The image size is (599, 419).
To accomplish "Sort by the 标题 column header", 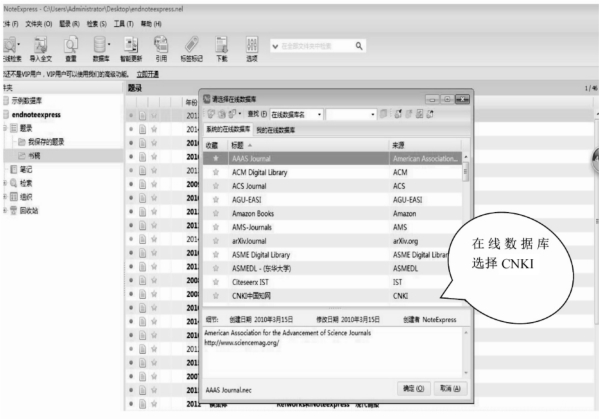I will 309,145.
